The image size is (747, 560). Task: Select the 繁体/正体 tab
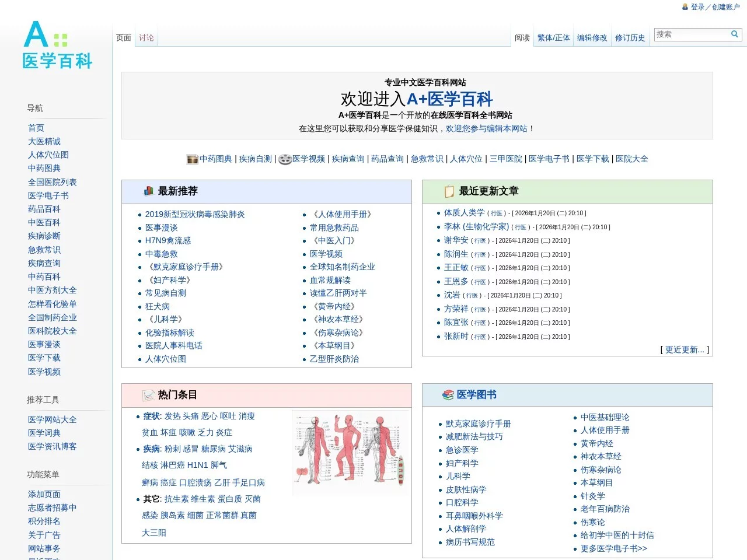click(553, 37)
